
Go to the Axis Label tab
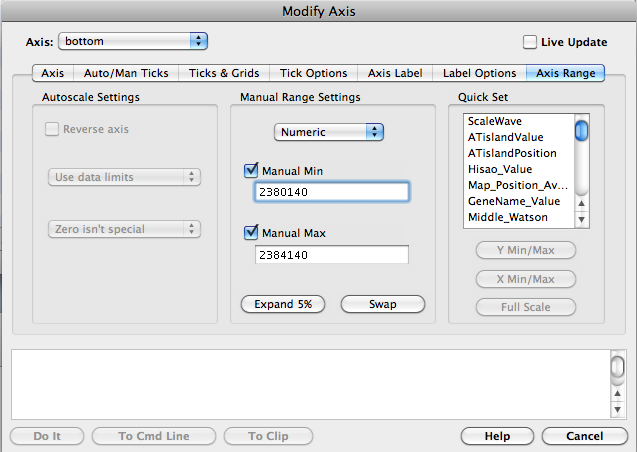click(394, 73)
